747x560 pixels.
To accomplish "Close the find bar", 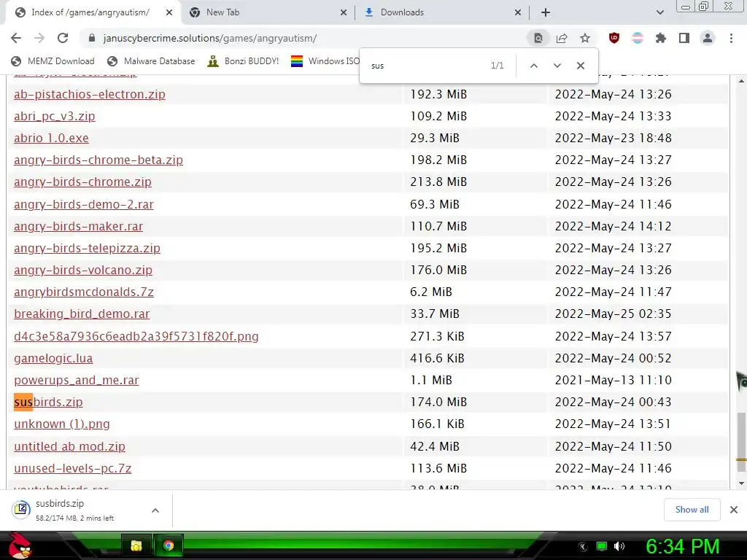I will click(x=580, y=66).
